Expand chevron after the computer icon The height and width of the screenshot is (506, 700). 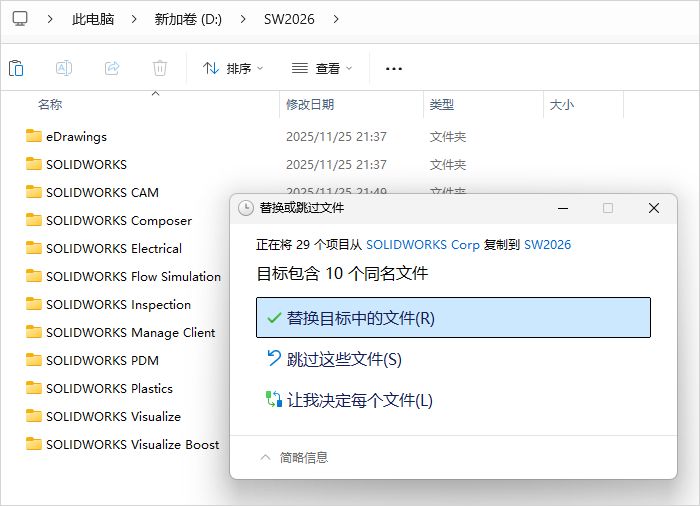tap(50, 19)
